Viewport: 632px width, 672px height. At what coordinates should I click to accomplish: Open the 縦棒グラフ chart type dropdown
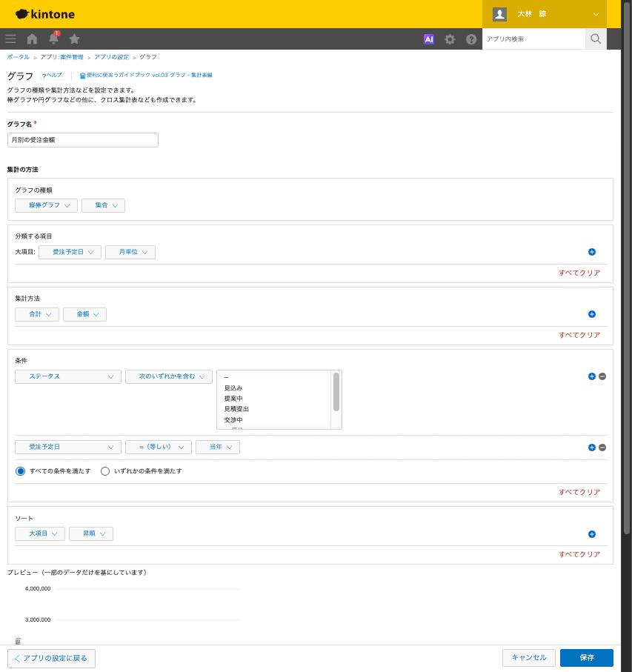[46, 205]
